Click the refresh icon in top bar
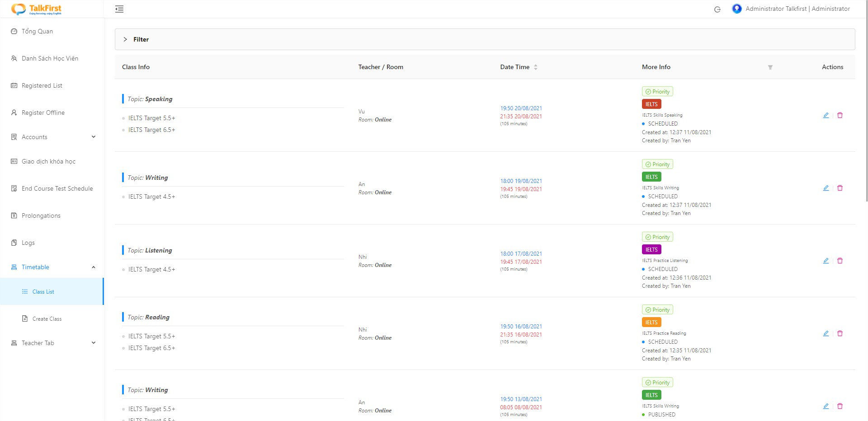Image resolution: width=868 pixels, height=421 pixels. point(717,9)
